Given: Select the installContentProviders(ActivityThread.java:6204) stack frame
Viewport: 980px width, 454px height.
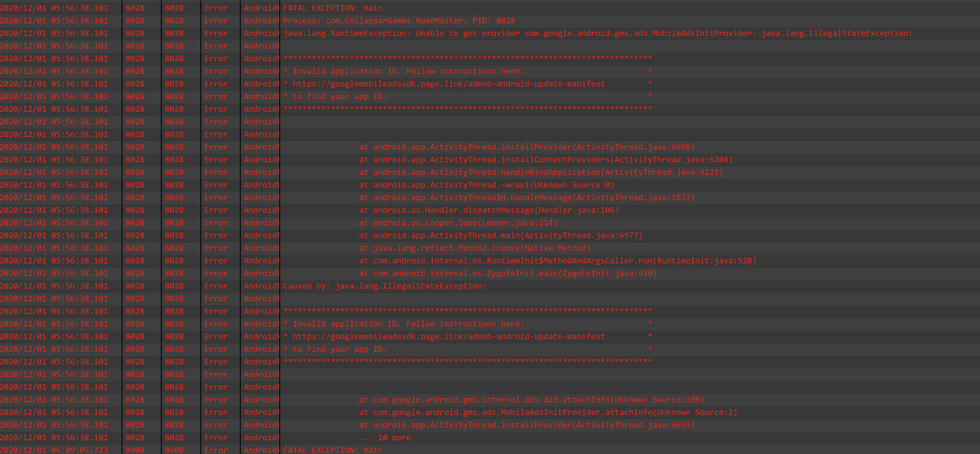Looking at the screenshot, I should (546, 160).
